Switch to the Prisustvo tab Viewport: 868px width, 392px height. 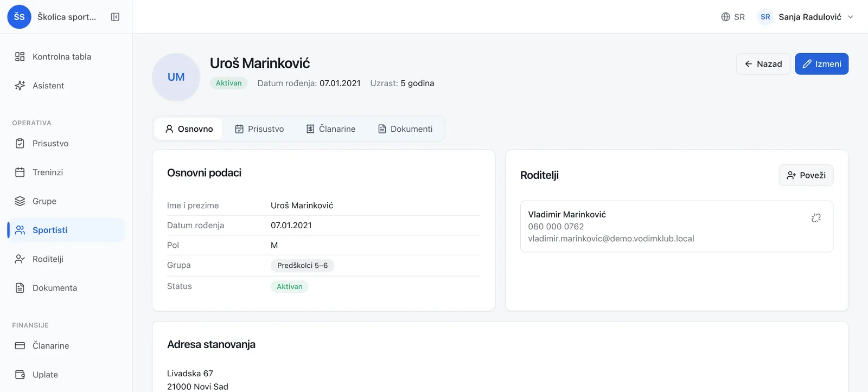(259, 129)
